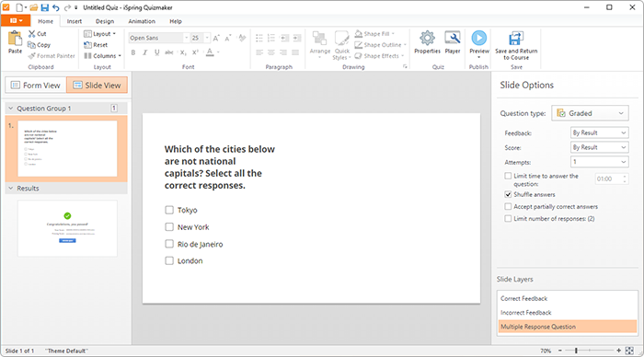Open the Feedback By Result dropdown
Viewport: 644px width, 357px height.
(600, 132)
